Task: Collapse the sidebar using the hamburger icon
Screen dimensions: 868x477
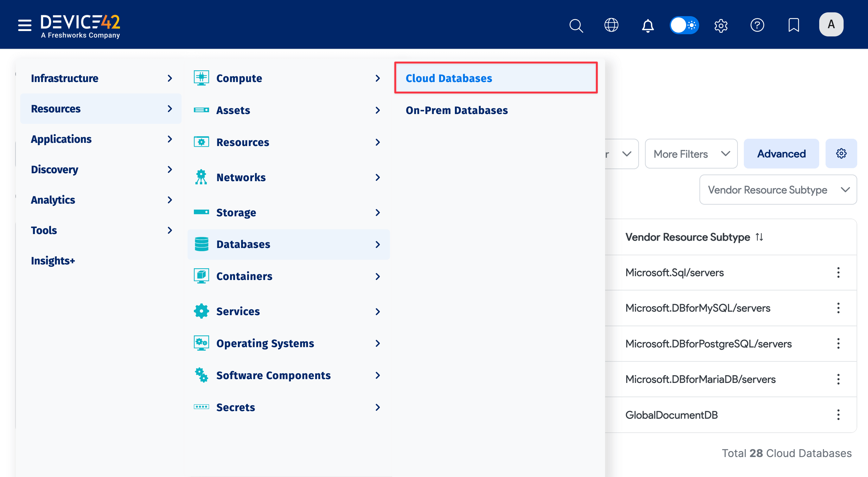Action: 24,25
